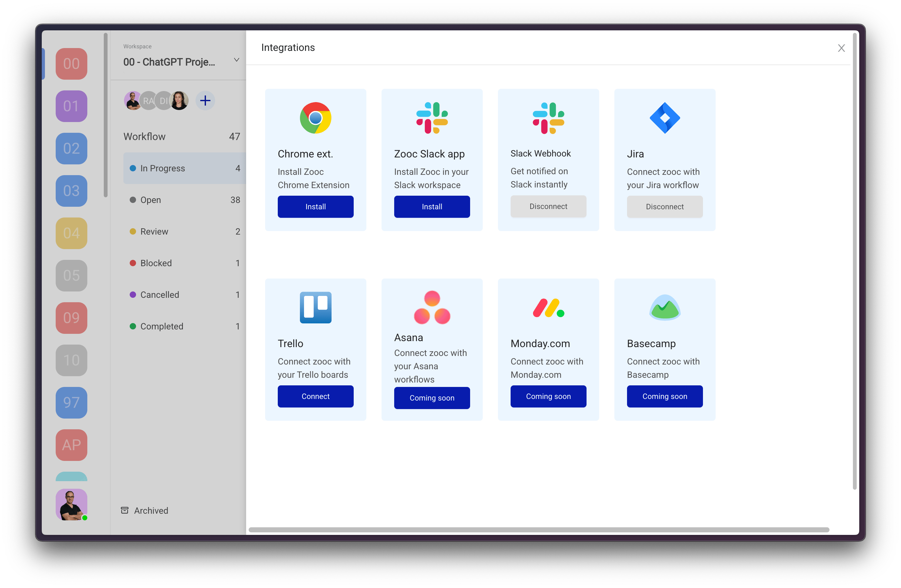This screenshot has height=588, width=901.
Task: Disconnect the Slack Webhook integration
Action: (548, 207)
